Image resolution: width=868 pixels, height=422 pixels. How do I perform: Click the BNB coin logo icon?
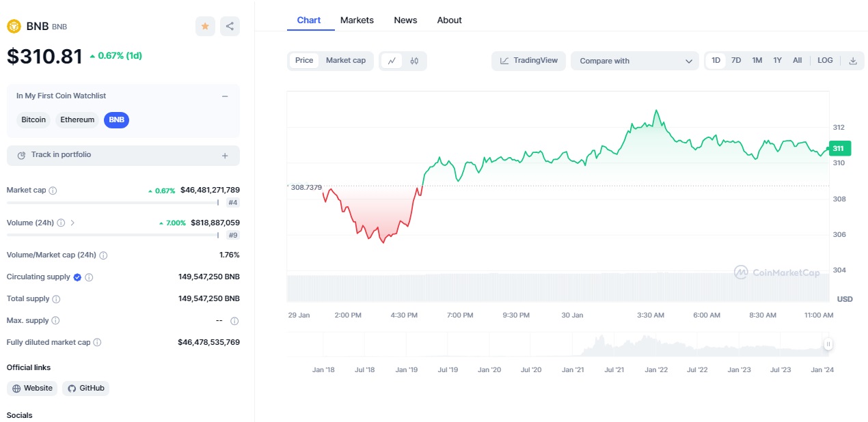(x=14, y=26)
